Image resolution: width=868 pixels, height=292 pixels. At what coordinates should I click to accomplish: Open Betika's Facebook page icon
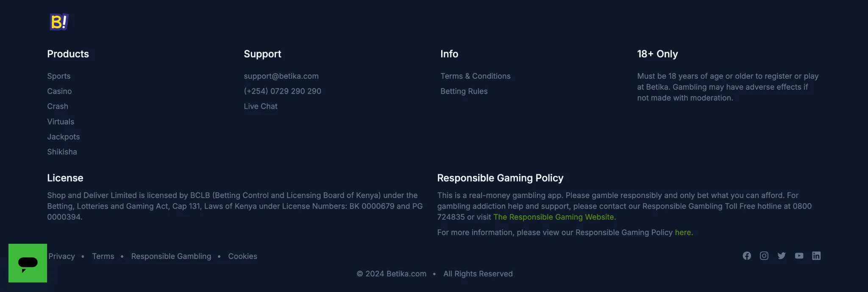(x=747, y=256)
